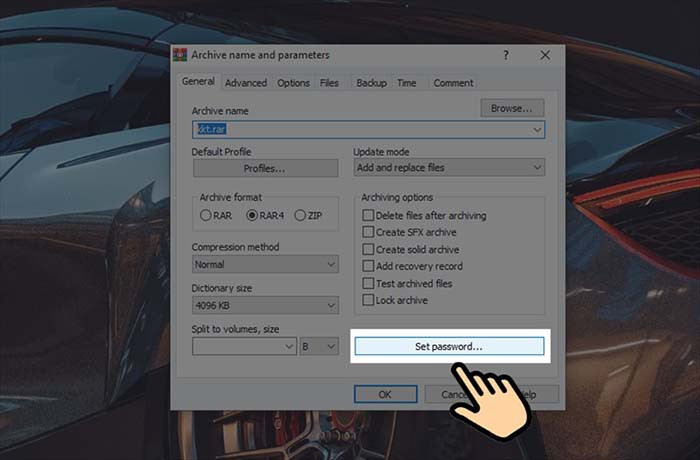Viewport: 700px width, 460px height.
Task: Open the Compression method dropdown
Action: (x=265, y=264)
